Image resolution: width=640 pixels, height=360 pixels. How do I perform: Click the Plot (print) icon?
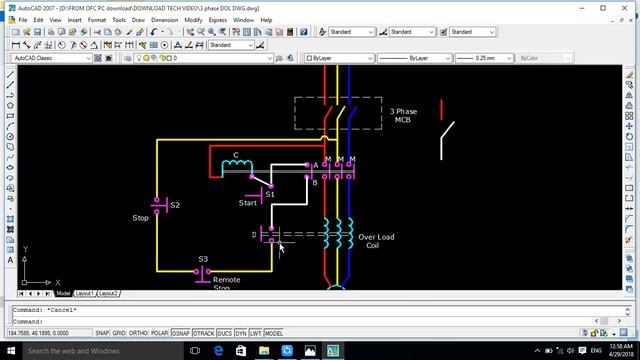tap(51, 32)
